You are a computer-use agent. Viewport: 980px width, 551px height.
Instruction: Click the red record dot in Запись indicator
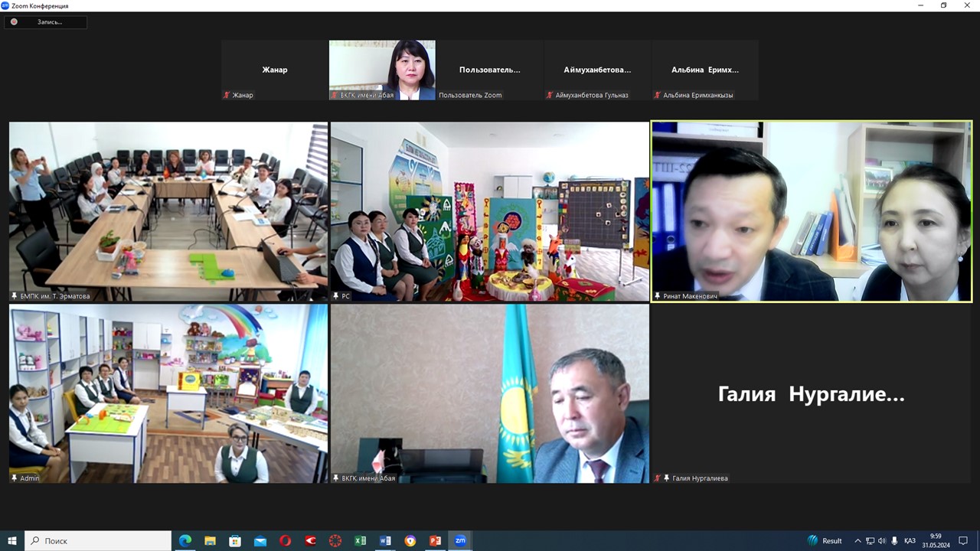[14, 22]
